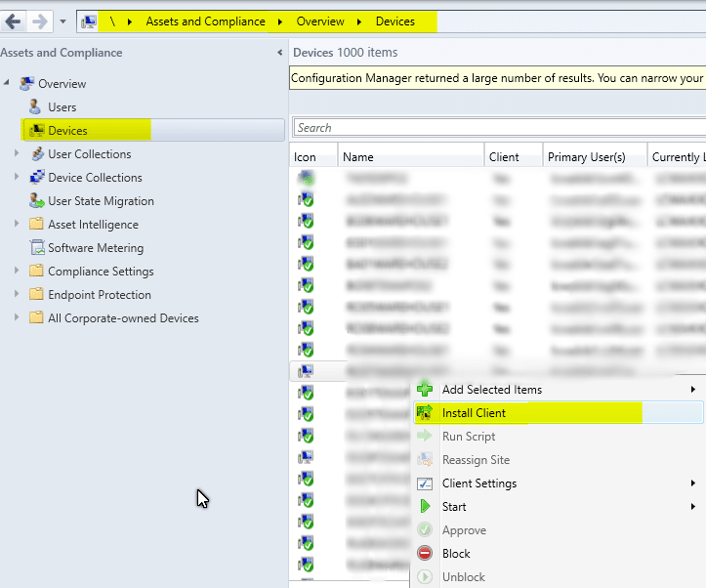Open the navigation history dropdown arrow
Screen dimensions: 706x588
point(62,21)
